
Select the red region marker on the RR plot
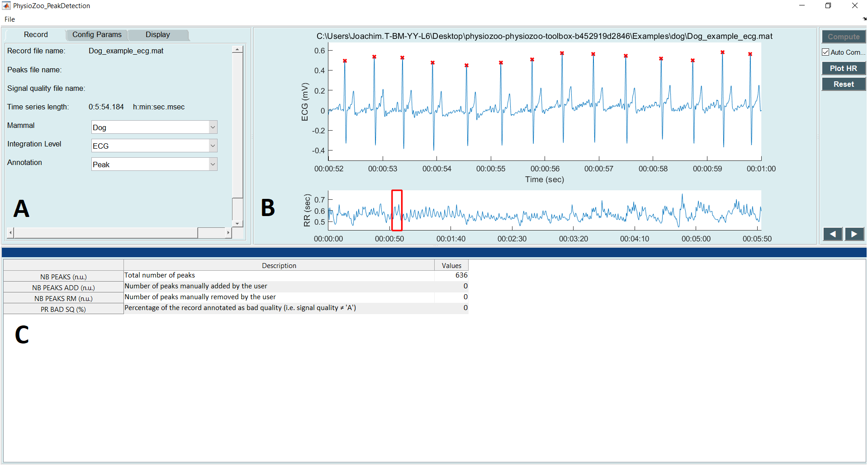tap(397, 210)
